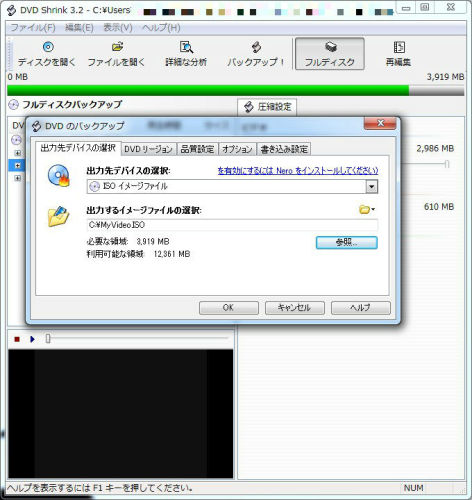472x500 pixels.
Task: Expand the third tree node in DVD structure
Action: pyautogui.click(x=18, y=178)
